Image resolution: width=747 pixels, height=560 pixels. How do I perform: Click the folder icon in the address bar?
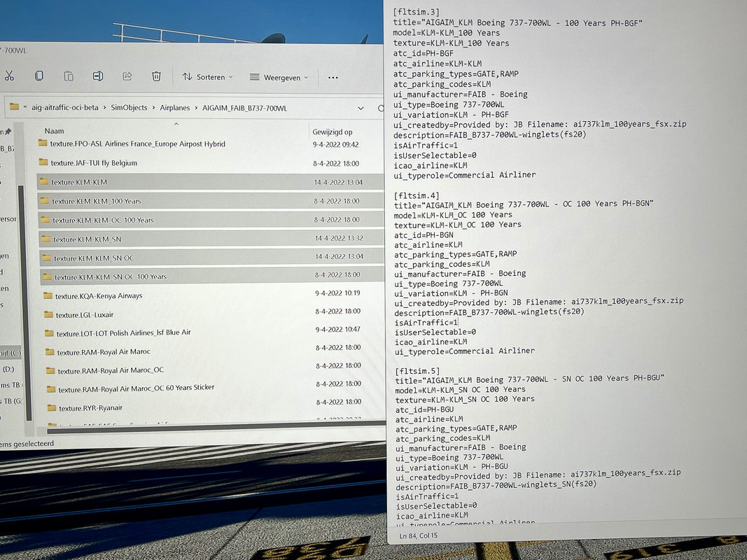[14, 106]
